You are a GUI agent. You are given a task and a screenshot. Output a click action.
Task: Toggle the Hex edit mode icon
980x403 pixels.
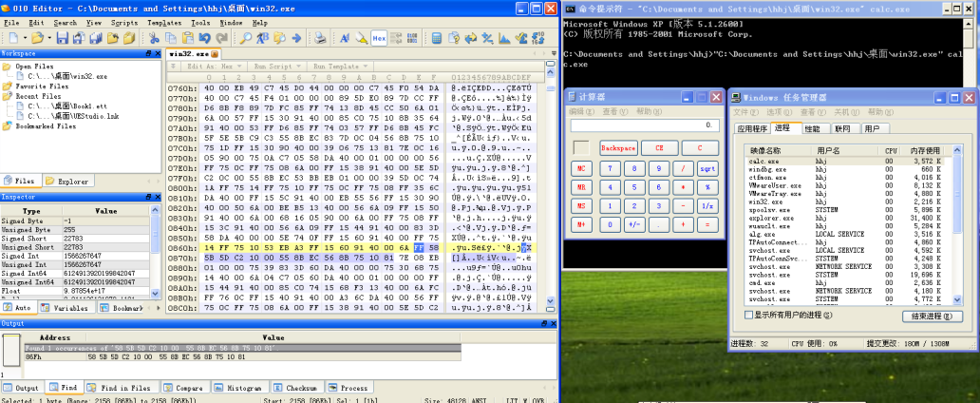[x=379, y=38]
